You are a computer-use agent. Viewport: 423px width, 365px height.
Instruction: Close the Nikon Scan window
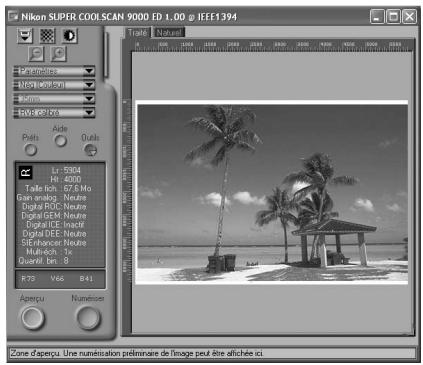pos(409,16)
